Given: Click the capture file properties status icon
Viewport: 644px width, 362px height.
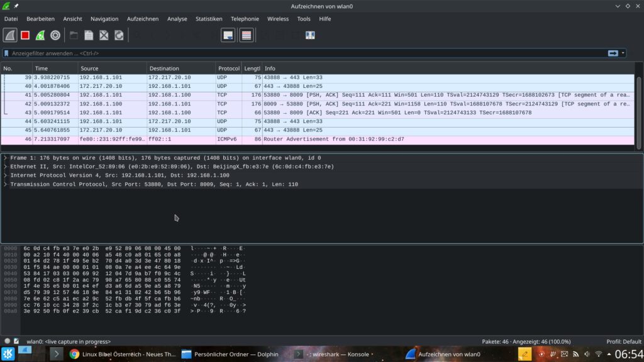Looking at the screenshot, I should (16, 341).
